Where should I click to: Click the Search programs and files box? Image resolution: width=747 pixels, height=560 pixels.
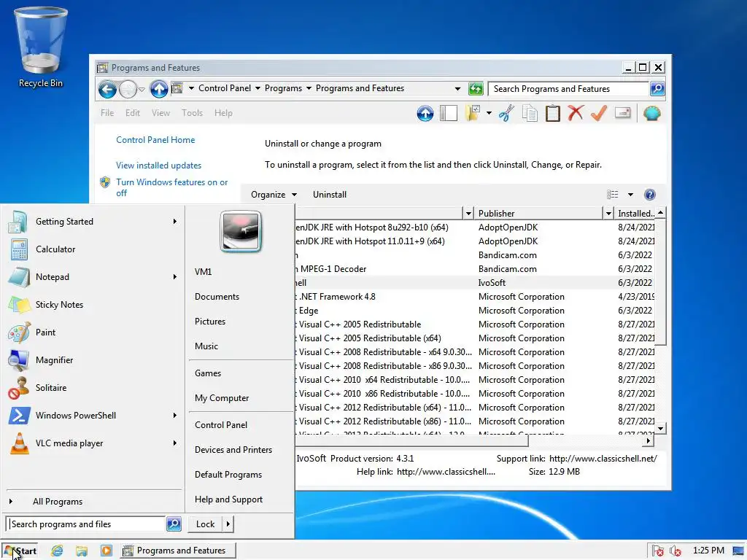coord(86,524)
